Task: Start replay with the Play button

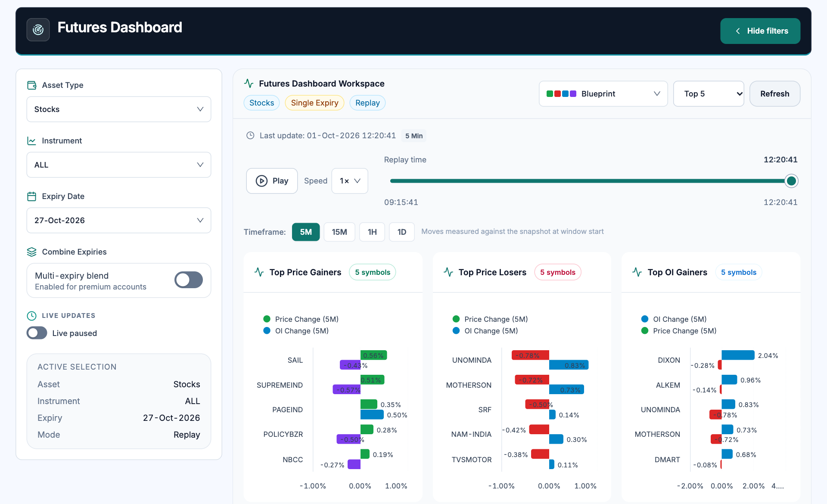Action: [x=272, y=181]
